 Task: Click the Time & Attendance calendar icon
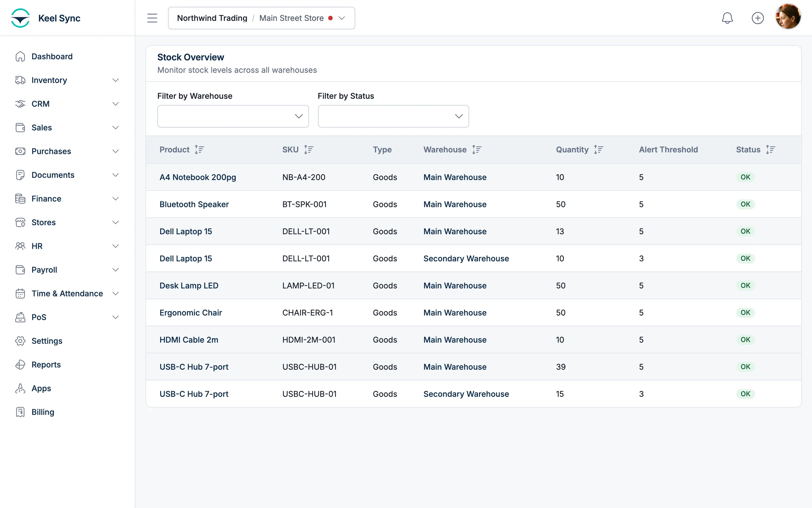coord(20,293)
